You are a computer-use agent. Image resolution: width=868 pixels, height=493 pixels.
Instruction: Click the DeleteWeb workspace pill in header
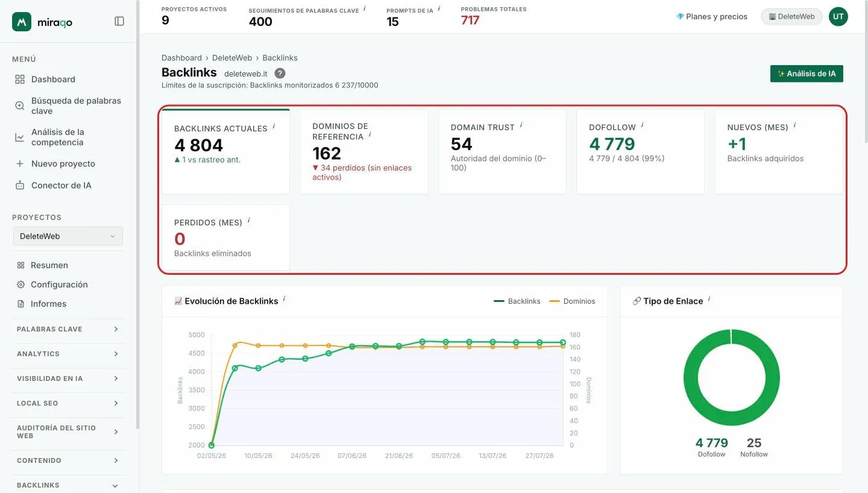tap(791, 16)
